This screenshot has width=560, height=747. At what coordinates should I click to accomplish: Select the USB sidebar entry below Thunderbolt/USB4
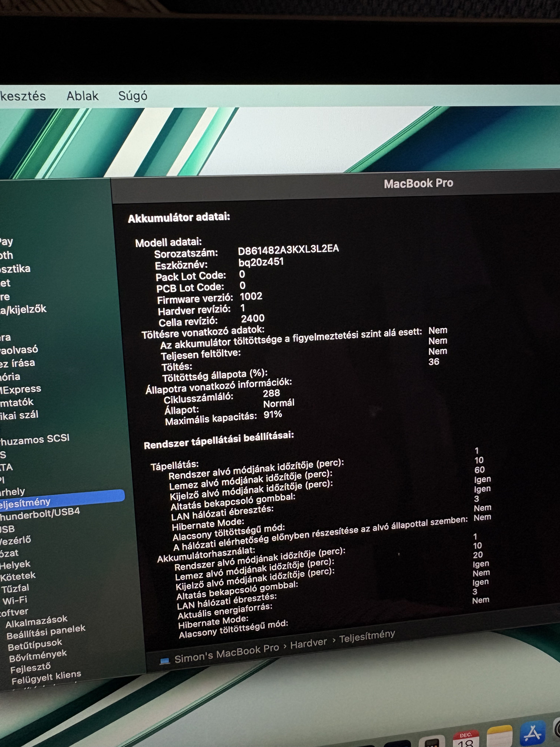tap(8, 529)
